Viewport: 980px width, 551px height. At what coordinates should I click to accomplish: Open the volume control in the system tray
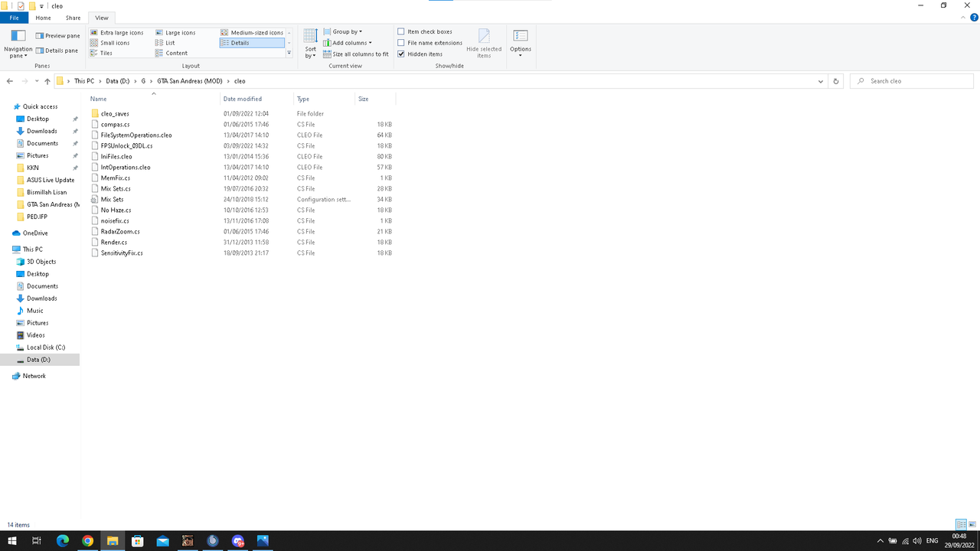(x=916, y=541)
